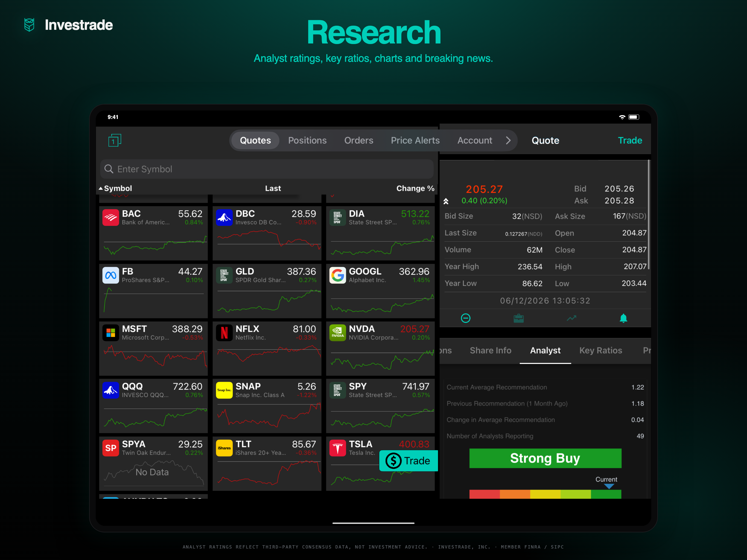Image resolution: width=747 pixels, height=560 pixels.
Task: Click the GOOGL Google logo
Action: click(338, 275)
